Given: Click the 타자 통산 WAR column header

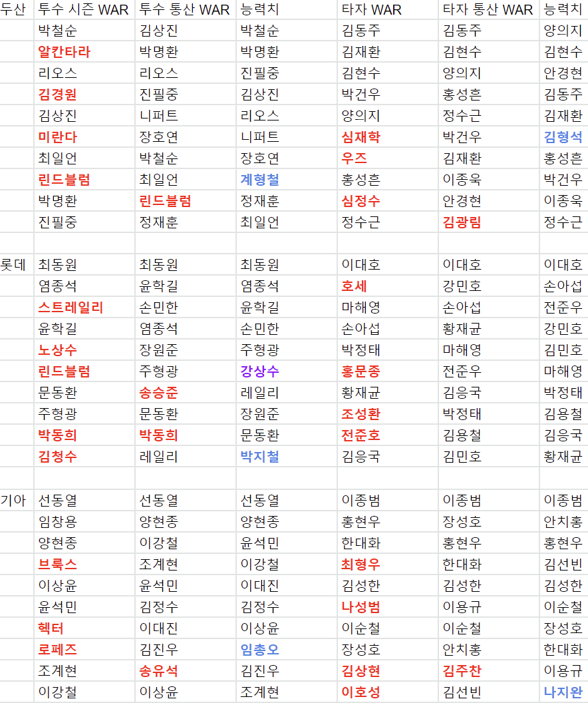Looking at the screenshot, I should point(488,9).
